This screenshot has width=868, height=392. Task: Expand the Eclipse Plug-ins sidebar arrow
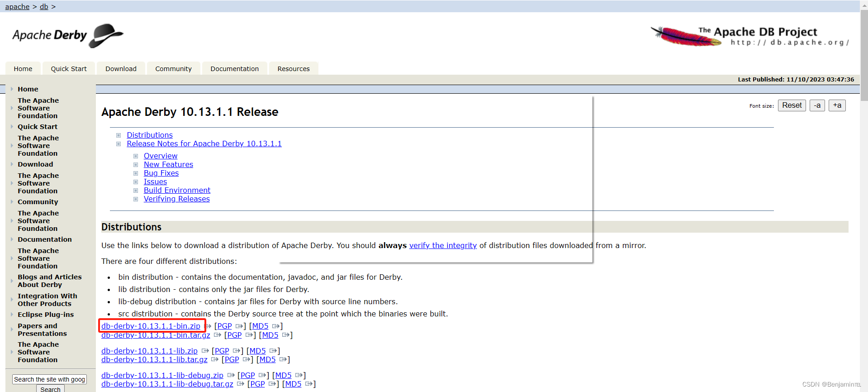[12, 315]
